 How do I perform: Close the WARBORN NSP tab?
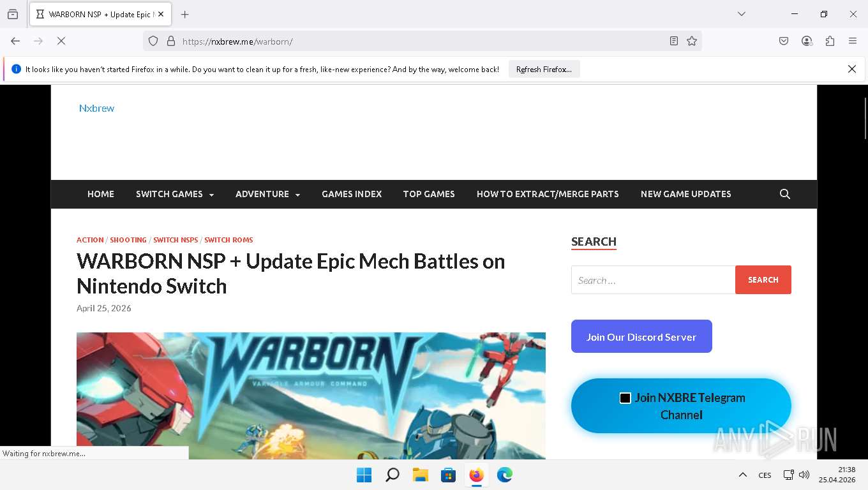pyautogui.click(x=161, y=14)
